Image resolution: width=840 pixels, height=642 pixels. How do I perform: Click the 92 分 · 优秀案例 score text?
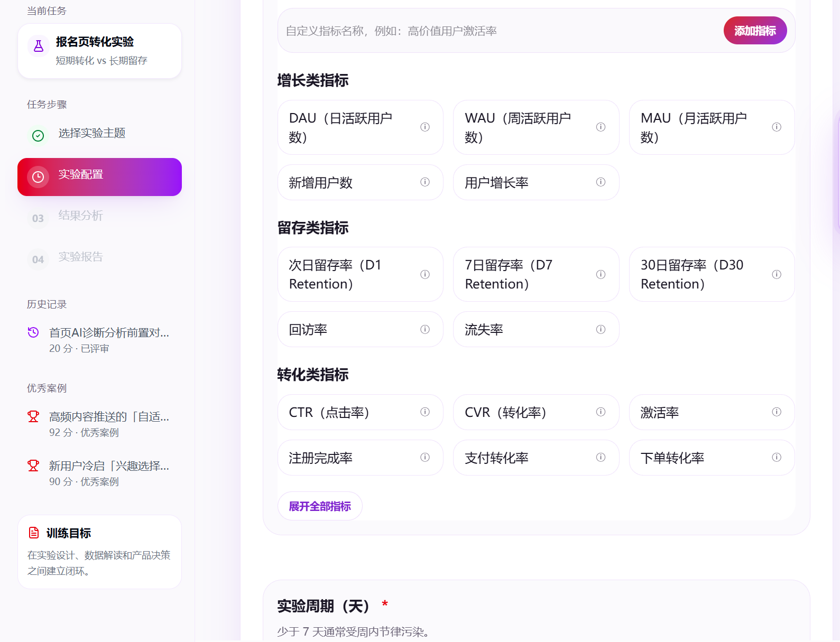pos(84,432)
